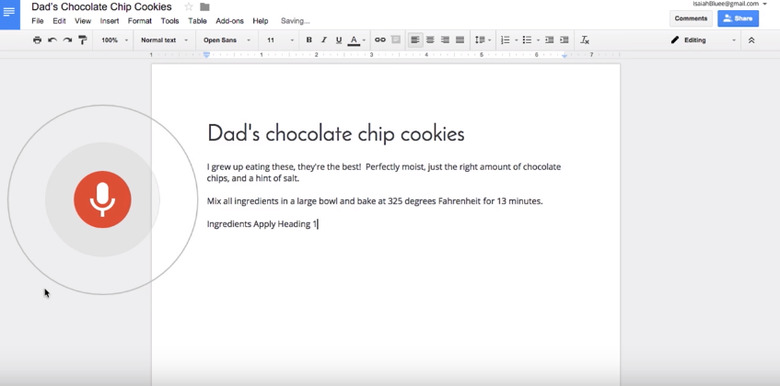This screenshot has height=386, width=780.
Task: Open the Open Sans font dropdown
Action: [227, 40]
